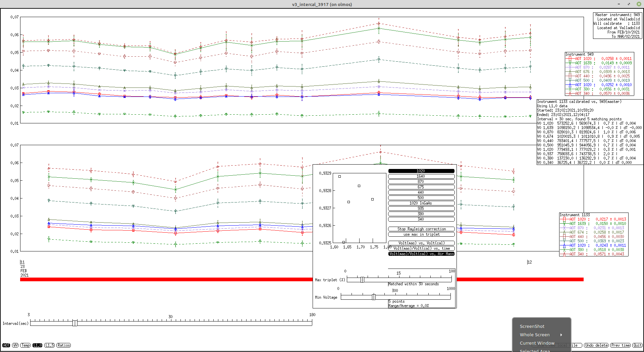Screen dimensions: 644x352
Task: Expand the Whole Screen submenu arrow
Action: [x=561, y=335]
